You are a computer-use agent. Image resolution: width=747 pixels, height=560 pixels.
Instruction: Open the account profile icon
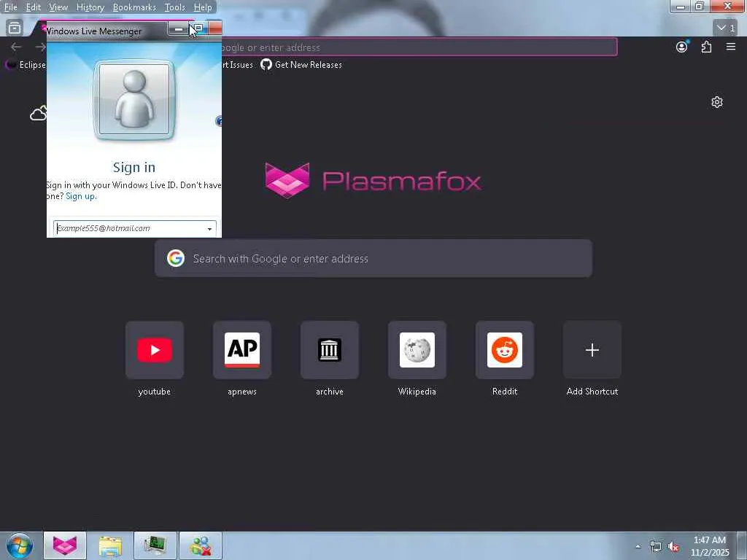(682, 47)
